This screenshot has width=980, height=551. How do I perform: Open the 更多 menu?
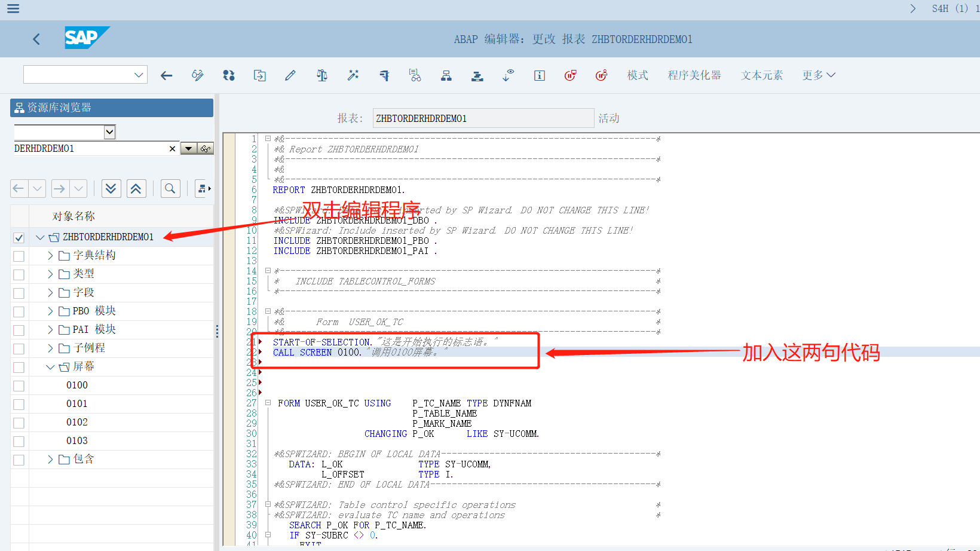(x=819, y=75)
